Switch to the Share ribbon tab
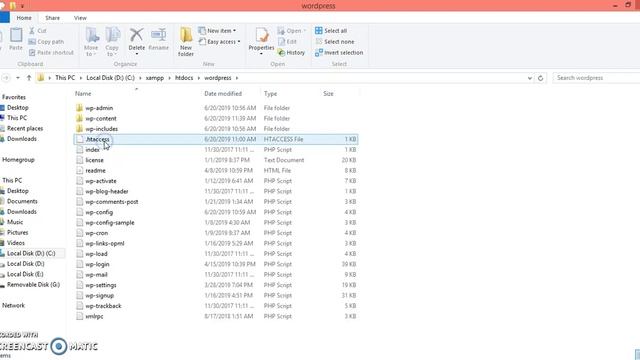This screenshot has height=360, width=640. 52,18
